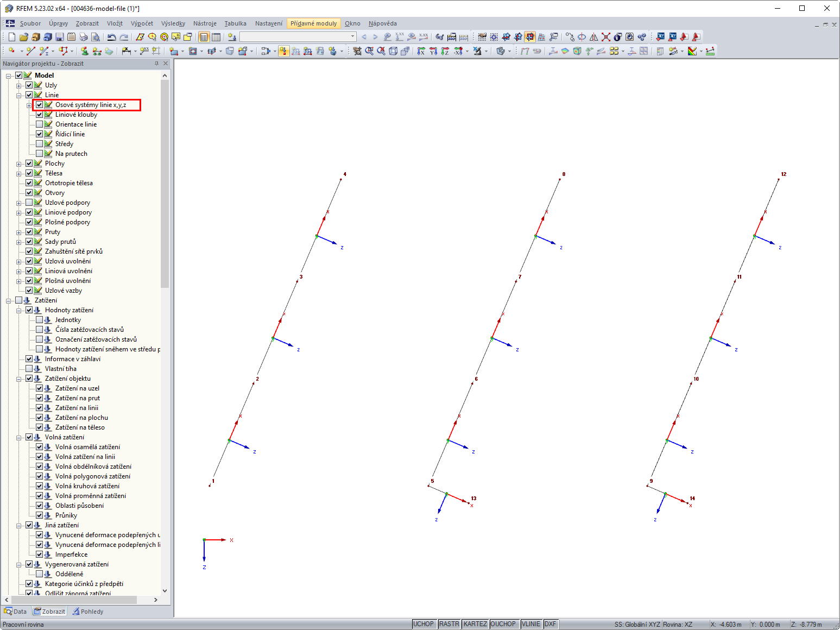The width and height of the screenshot is (840, 630).
Task: Click the rainbow color scale icon
Action: pyautogui.click(x=692, y=51)
